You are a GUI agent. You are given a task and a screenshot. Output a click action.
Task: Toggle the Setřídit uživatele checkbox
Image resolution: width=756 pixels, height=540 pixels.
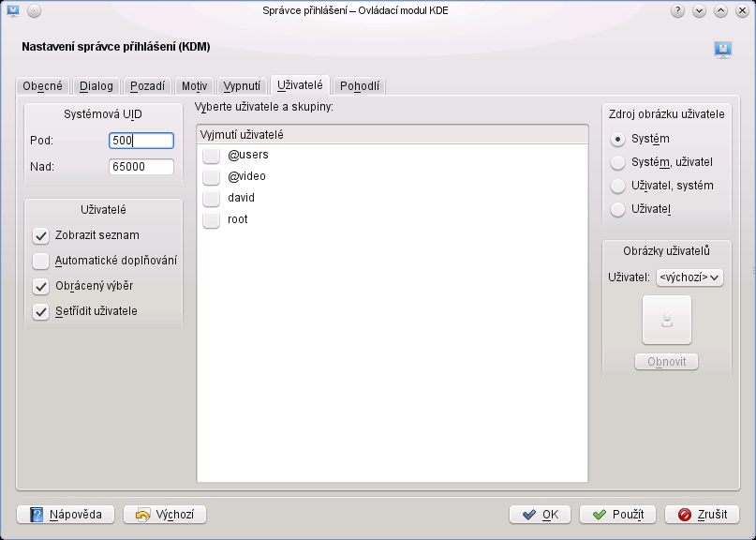tap(41, 311)
